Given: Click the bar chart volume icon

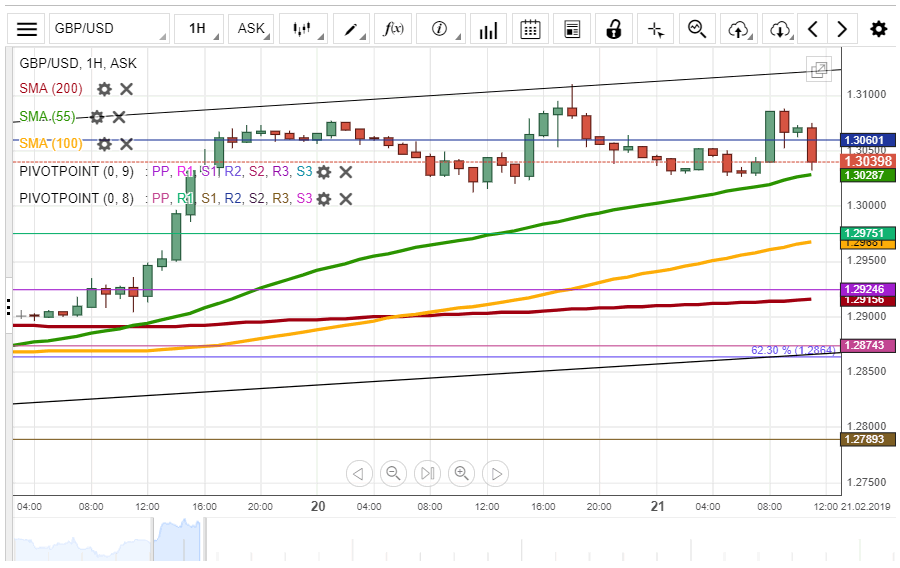Looking at the screenshot, I should 488,29.
